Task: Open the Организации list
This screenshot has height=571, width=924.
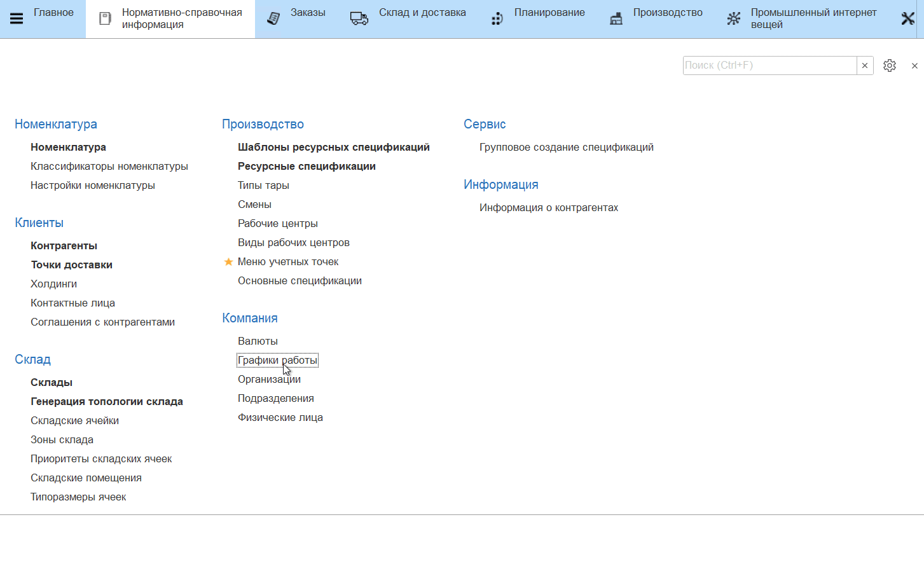Action: (x=269, y=379)
